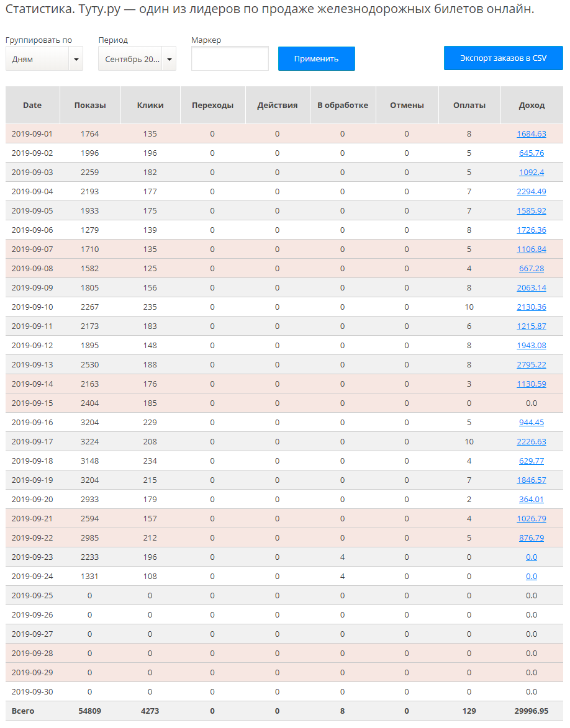
Task: Sort by the 'Date' column header
Action: tap(32, 105)
